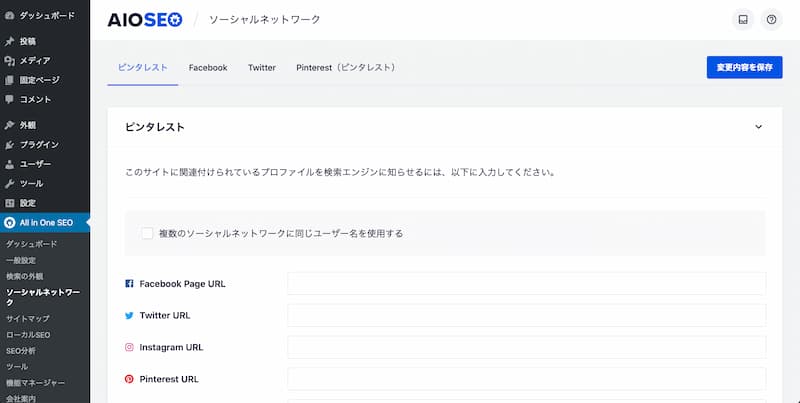Enable 複数のソーシャルネットワークに同じユーザー名を使用する checkbox
This screenshot has height=403, width=800.
tap(147, 234)
